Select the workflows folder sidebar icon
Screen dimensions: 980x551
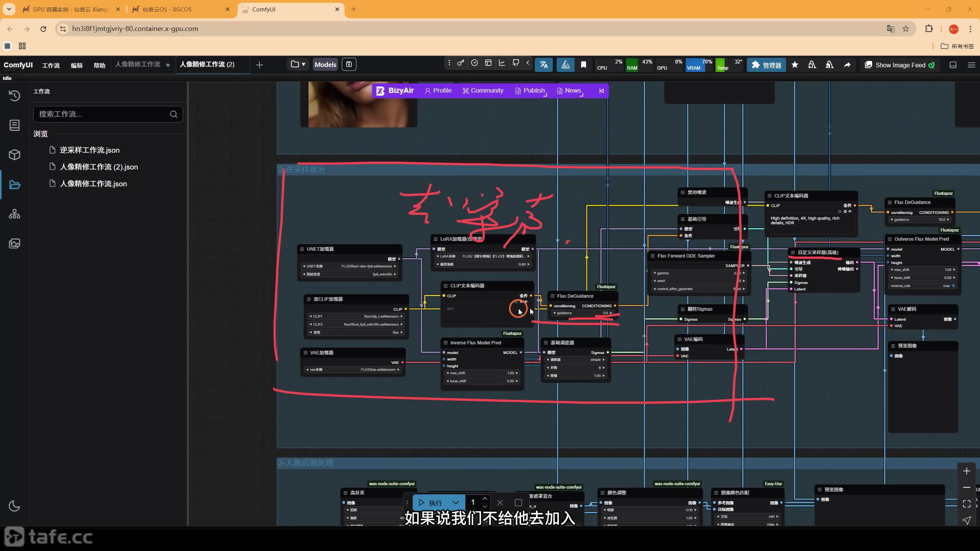pyautogui.click(x=15, y=185)
